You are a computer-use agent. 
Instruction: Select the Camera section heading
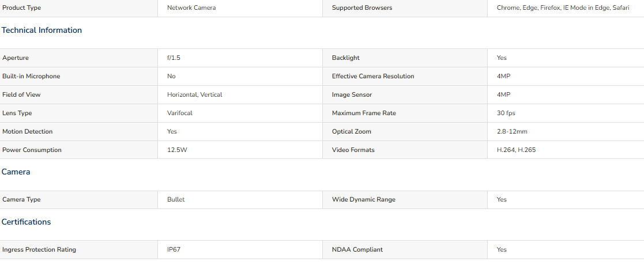click(16, 172)
